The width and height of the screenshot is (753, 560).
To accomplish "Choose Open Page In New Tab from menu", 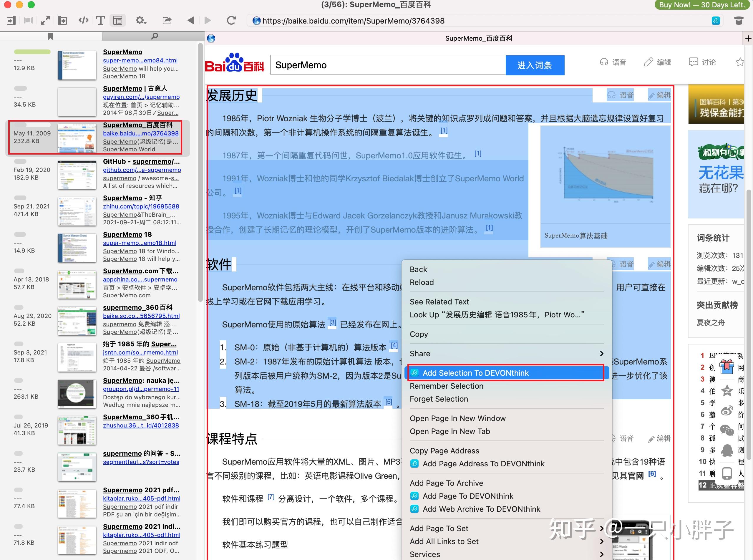I will coord(450,431).
